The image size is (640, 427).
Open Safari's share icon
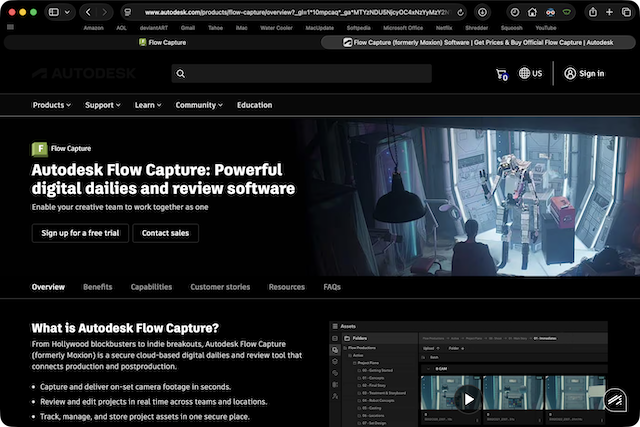click(593, 12)
